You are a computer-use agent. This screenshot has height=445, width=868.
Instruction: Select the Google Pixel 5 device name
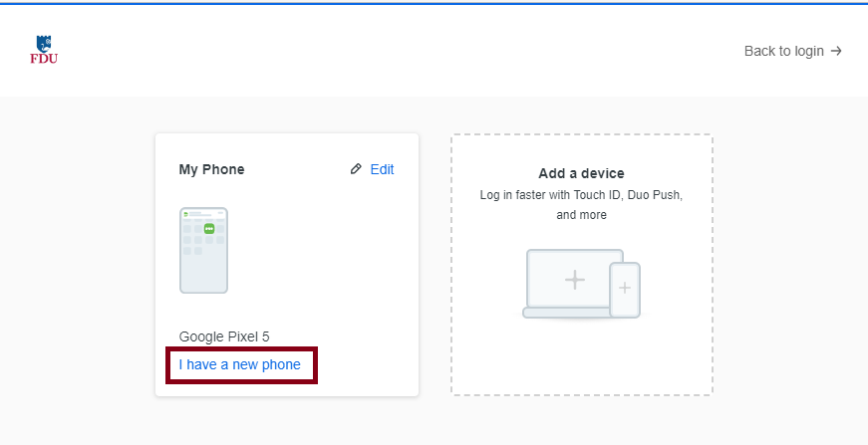coord(224,336)
